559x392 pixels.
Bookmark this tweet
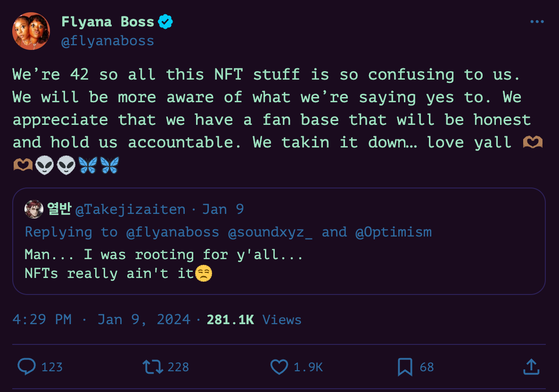[x=405, y=367]
